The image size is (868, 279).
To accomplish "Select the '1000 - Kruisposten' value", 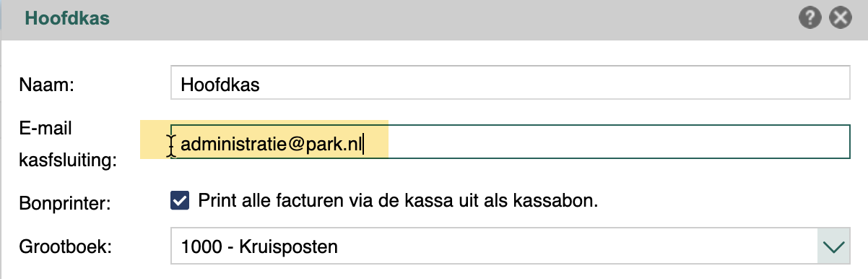I will pyautogui.click(x=260, y=246).
